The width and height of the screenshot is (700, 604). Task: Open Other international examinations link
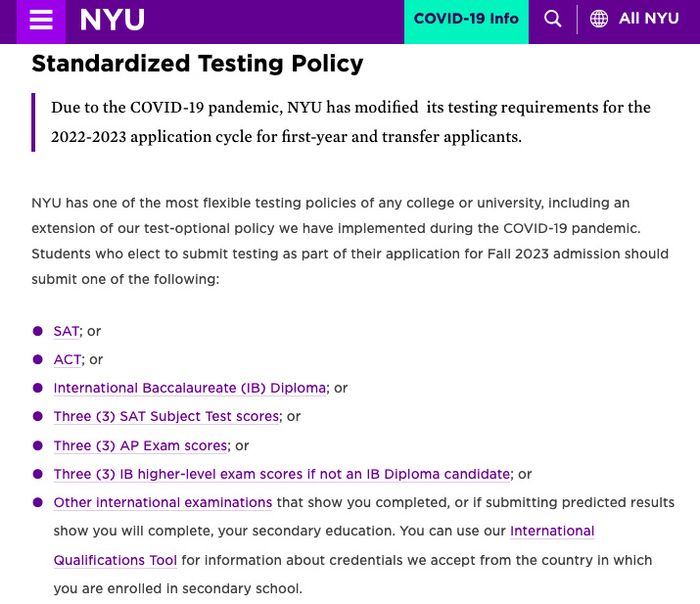[163, 502]
